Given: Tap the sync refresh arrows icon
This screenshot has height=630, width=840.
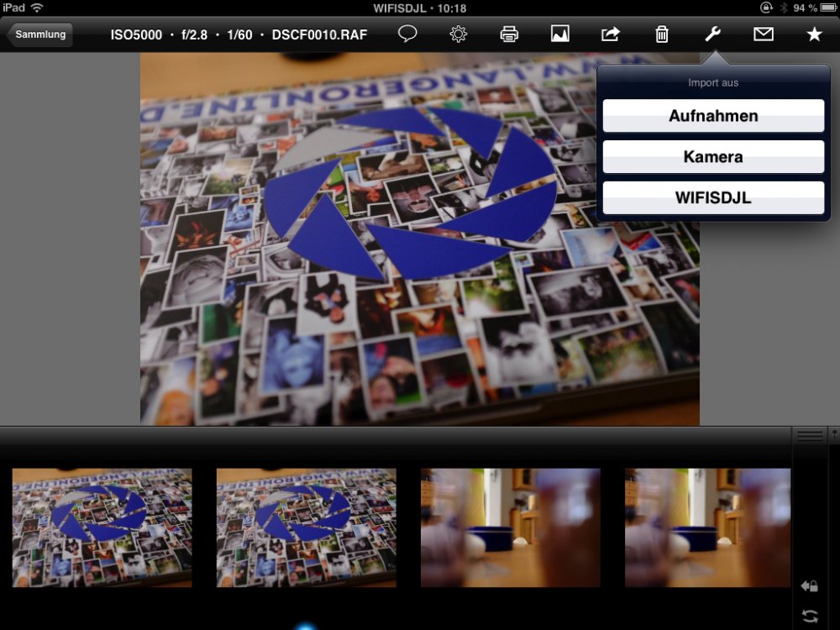Looking at the screenshot, I should [x=810, y=616].
